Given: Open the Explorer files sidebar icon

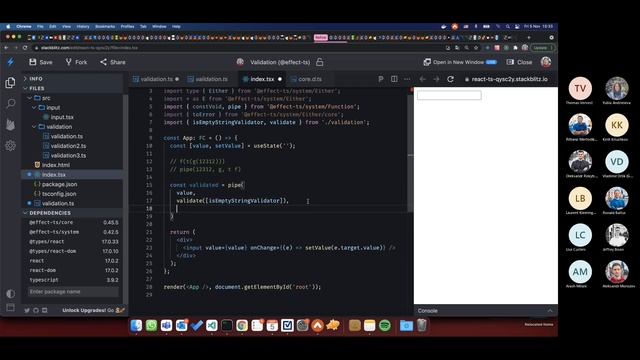Looking at the screenshot, I should point(10,82).
